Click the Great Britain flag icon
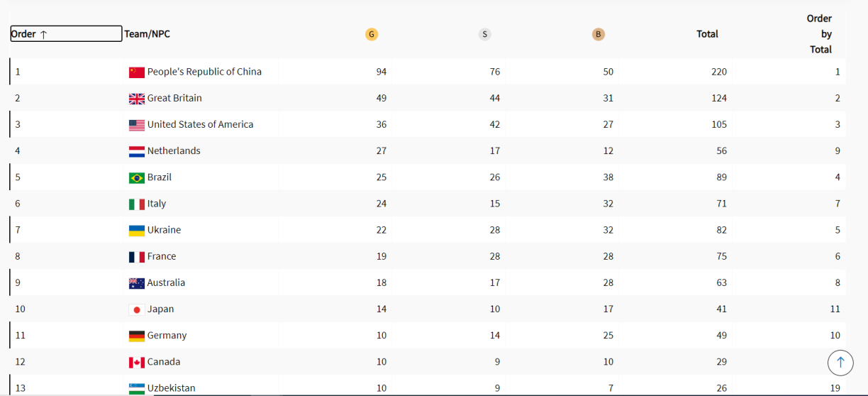This screenshot has height=396, width=868. coord(137,99)
